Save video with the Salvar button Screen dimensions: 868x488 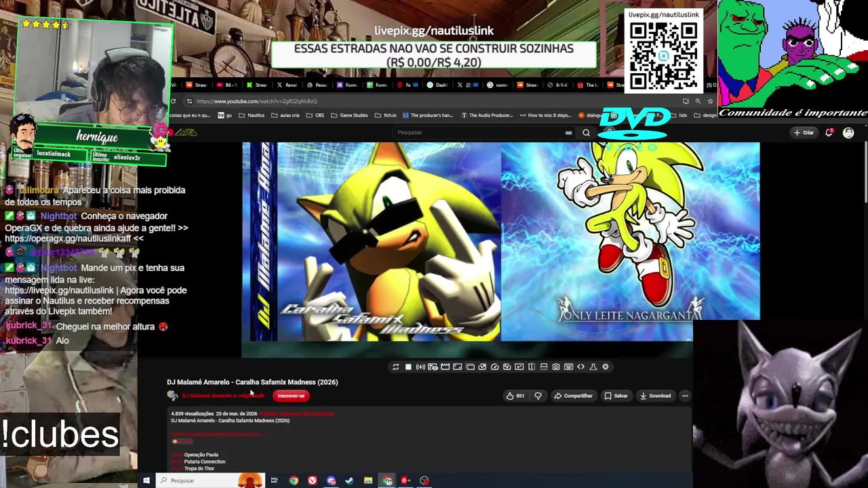tap(616, 396)
